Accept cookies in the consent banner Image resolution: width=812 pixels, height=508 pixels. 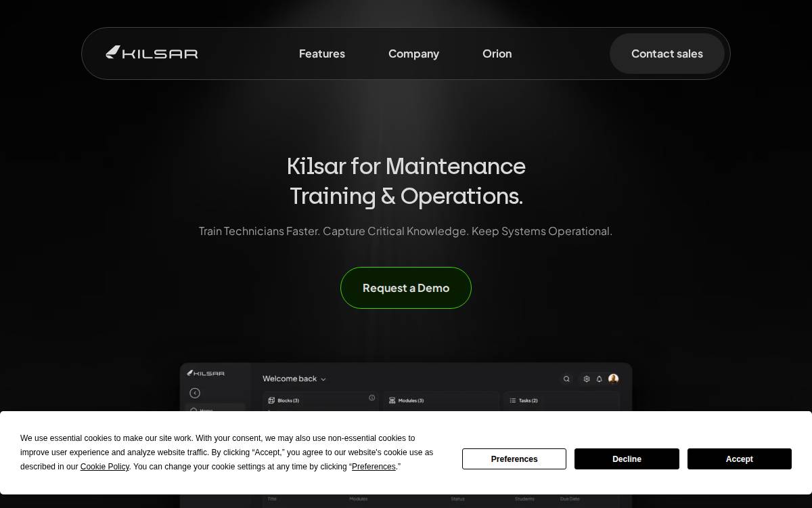[x=740, y=459]
